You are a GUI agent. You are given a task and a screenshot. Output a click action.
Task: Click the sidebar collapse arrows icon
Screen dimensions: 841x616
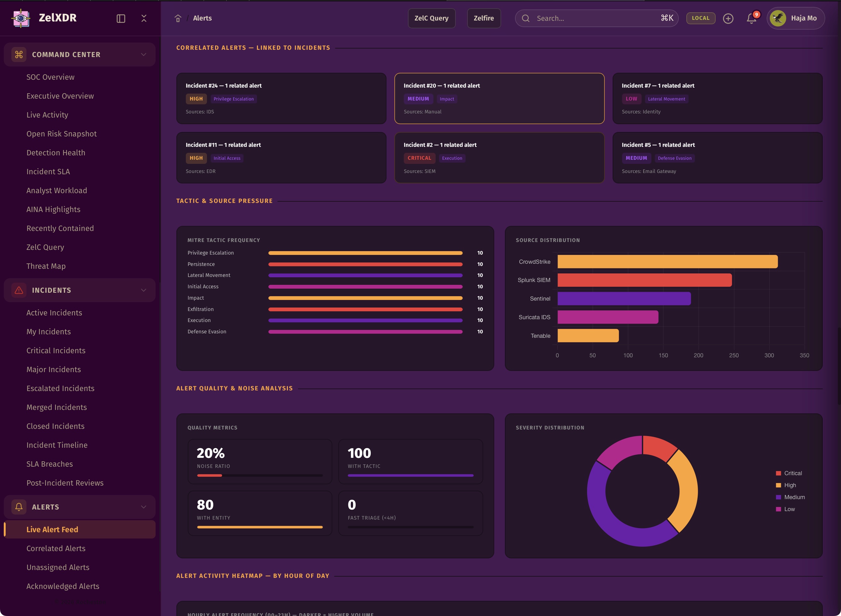(x=144, y=18)
